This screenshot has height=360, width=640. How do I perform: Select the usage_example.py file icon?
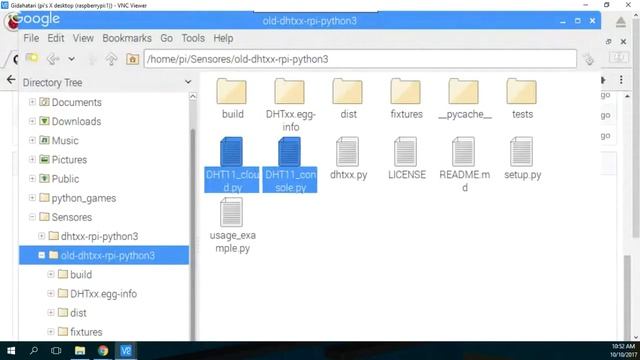(231, 212)
